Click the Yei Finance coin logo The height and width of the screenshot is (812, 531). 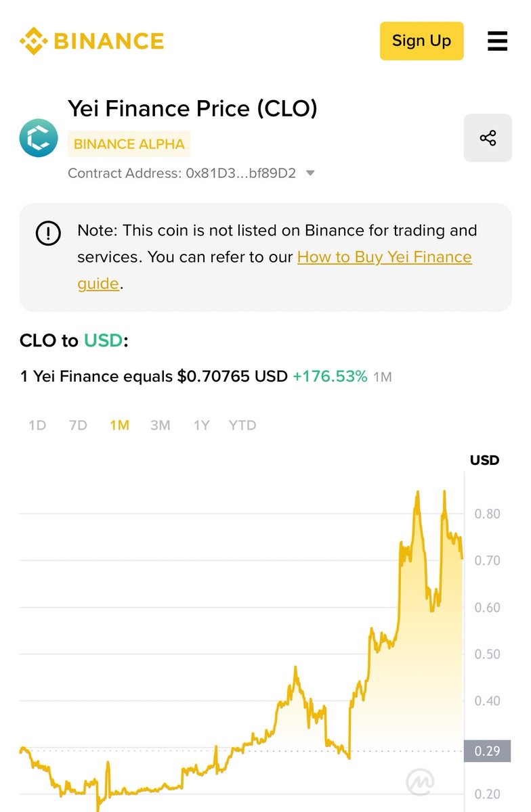39,138
